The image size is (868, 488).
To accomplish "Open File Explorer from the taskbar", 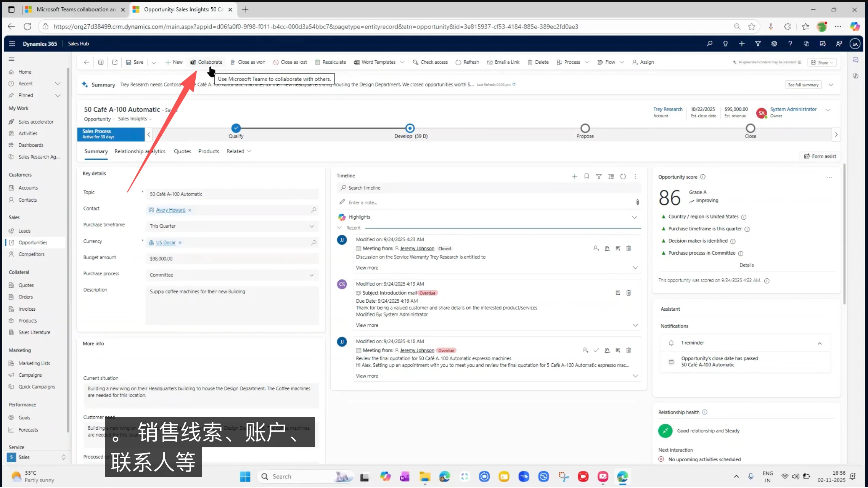I will coord(425,476).
